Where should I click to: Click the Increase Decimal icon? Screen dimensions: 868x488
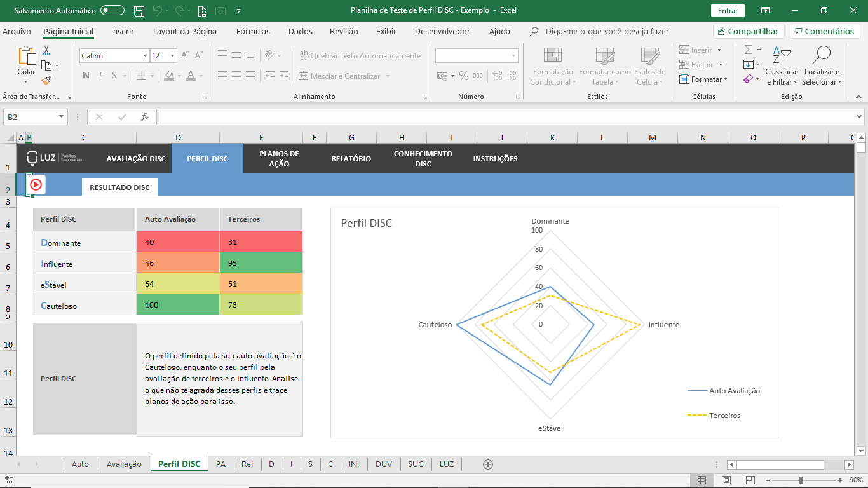pyautogui.click(x=496, y=76)
